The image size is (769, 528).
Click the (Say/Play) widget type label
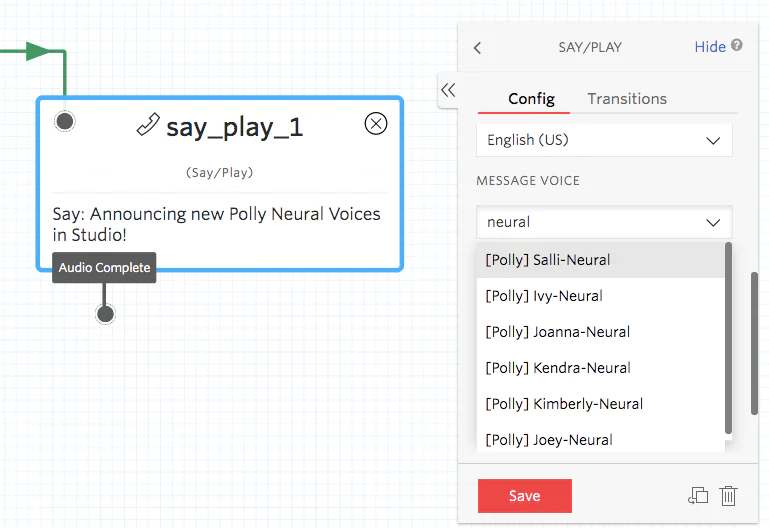220,173
